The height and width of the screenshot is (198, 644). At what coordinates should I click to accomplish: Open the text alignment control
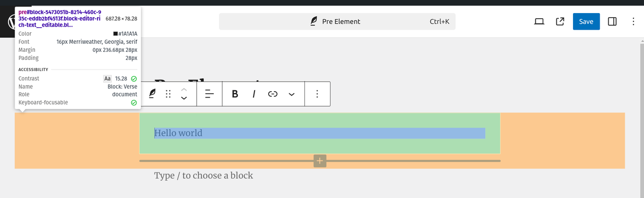[210, 94]
